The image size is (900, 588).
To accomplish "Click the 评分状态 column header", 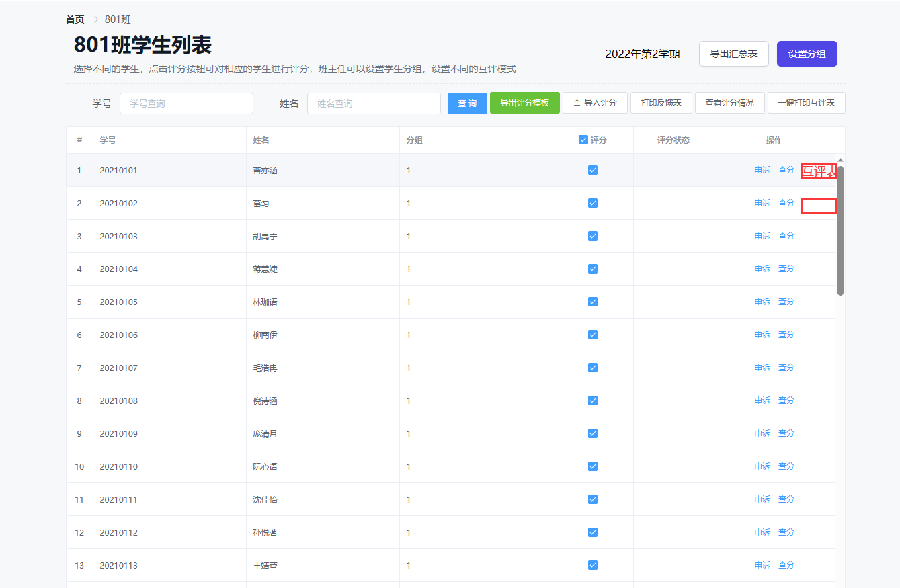I will point(673,140).
